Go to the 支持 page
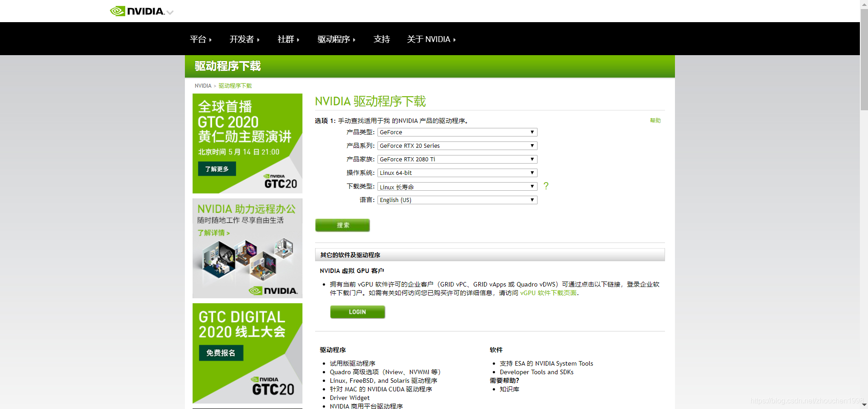Screen dimensions: 868x409 click(x=382, y=39)
